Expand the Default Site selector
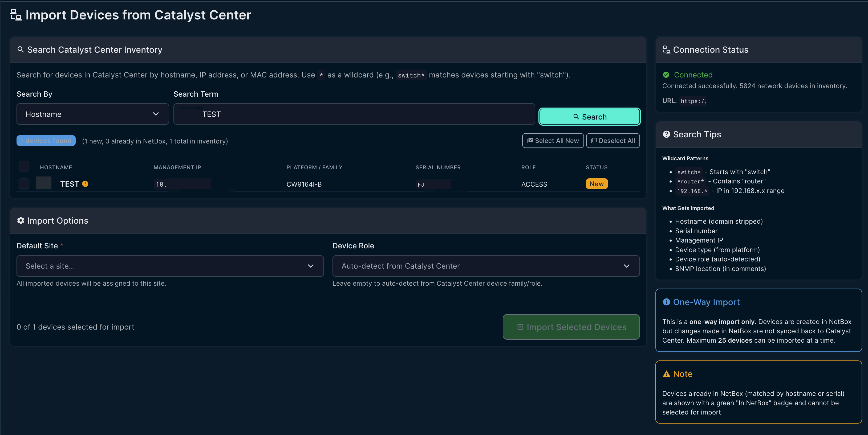868x435 pixels. point(170,266)
